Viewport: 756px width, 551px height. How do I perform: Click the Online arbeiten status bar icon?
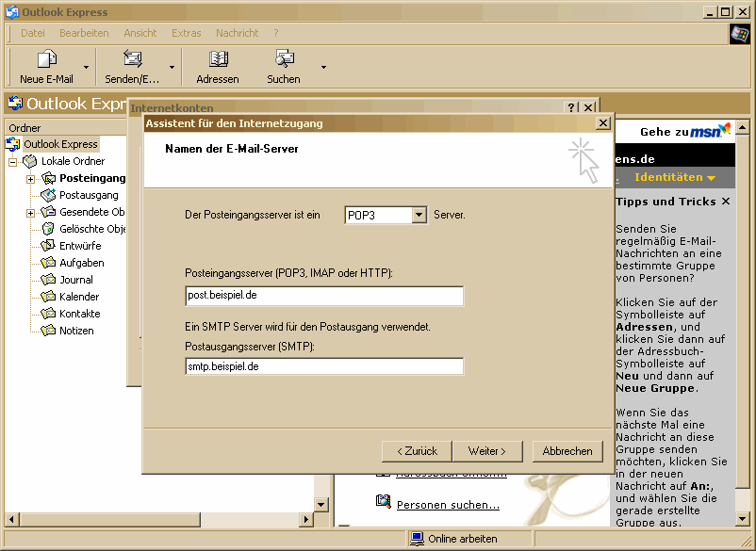click(x=417, y=539)
